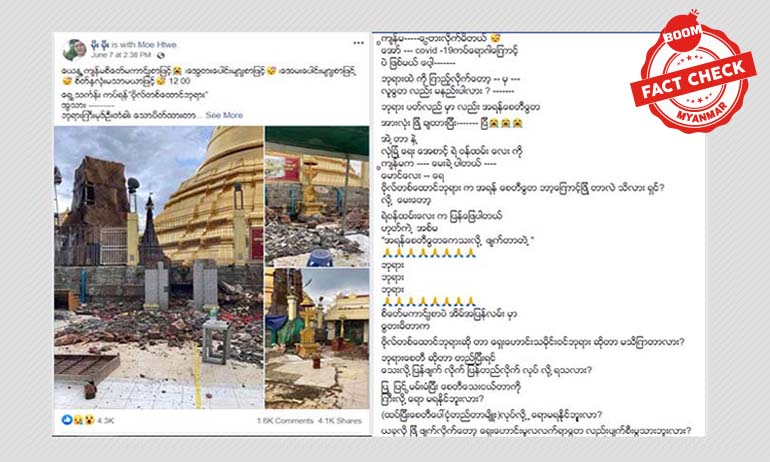
Task: Open the large damaged pagoda photo
Action: (159, 268)
